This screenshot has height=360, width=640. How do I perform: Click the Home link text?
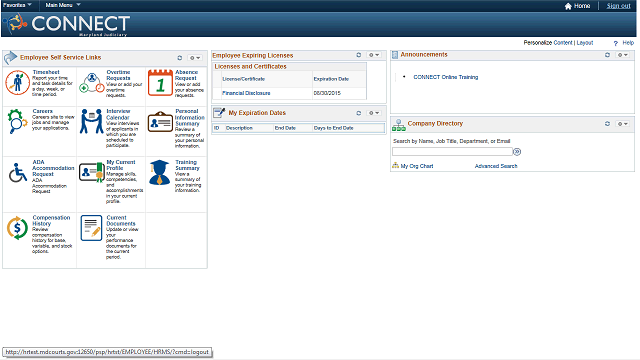[582, 6]
